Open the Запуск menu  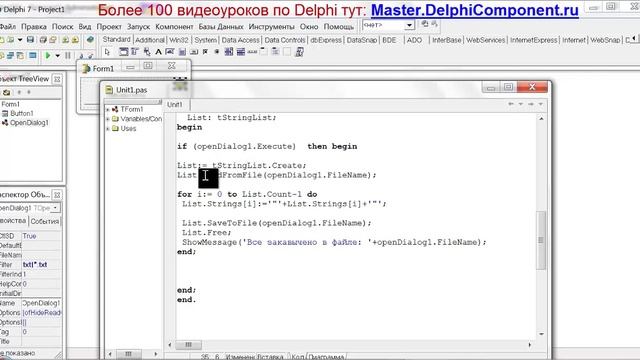(138, 27)
